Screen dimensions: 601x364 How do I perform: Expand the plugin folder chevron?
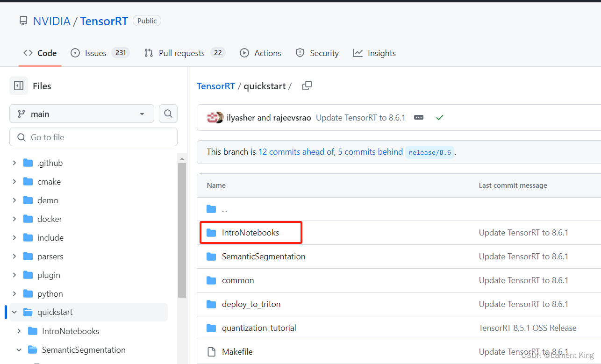[x=14, y=275]
